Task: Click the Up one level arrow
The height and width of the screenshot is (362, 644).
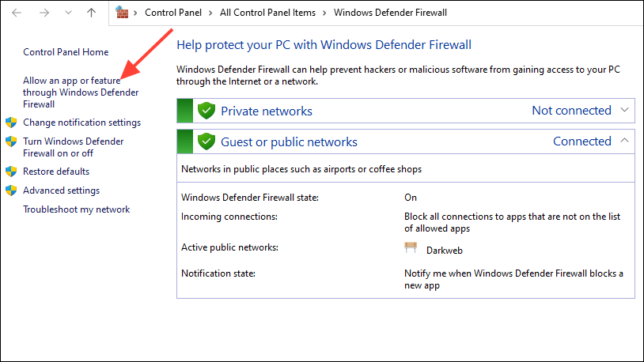Action: [x=92, y=13]
